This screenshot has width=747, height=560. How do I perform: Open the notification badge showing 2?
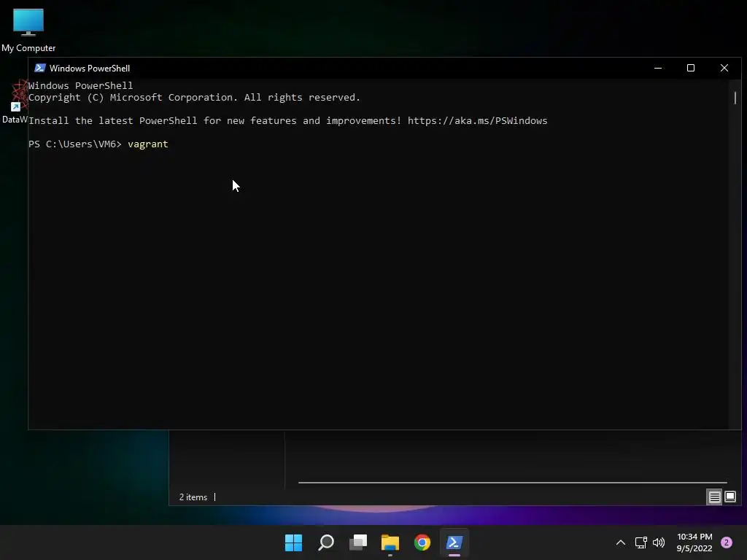coord(727,542)
